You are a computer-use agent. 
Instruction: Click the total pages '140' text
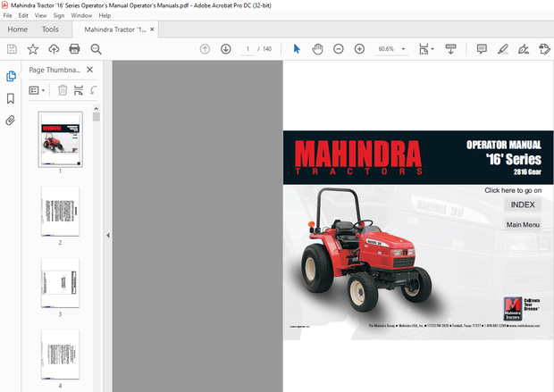[x=267, y=49]
